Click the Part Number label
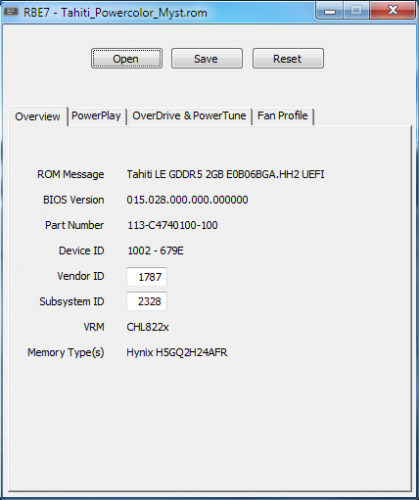 [x=75, y=225]
